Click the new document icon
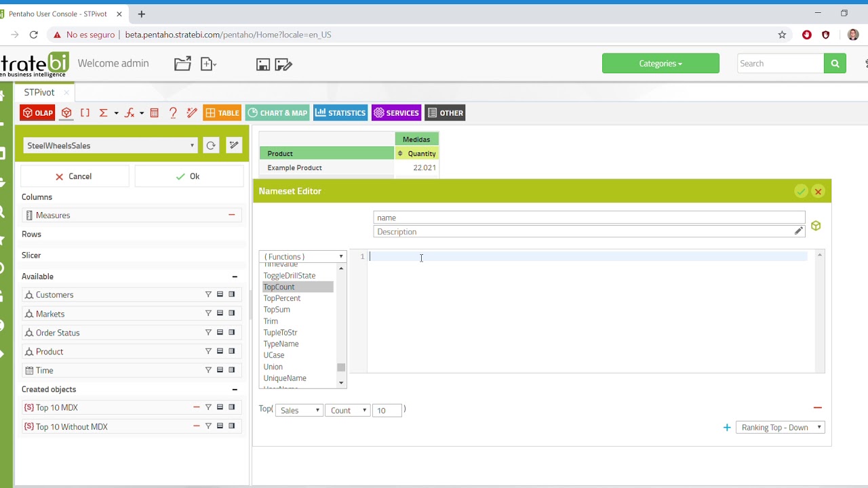 point(208,64)
